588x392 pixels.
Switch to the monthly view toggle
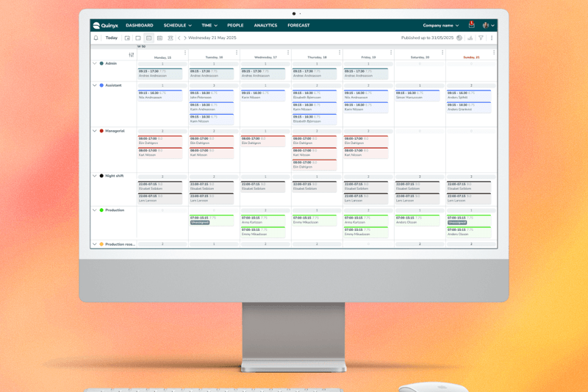pyautogui.click(x=159, y=38)
